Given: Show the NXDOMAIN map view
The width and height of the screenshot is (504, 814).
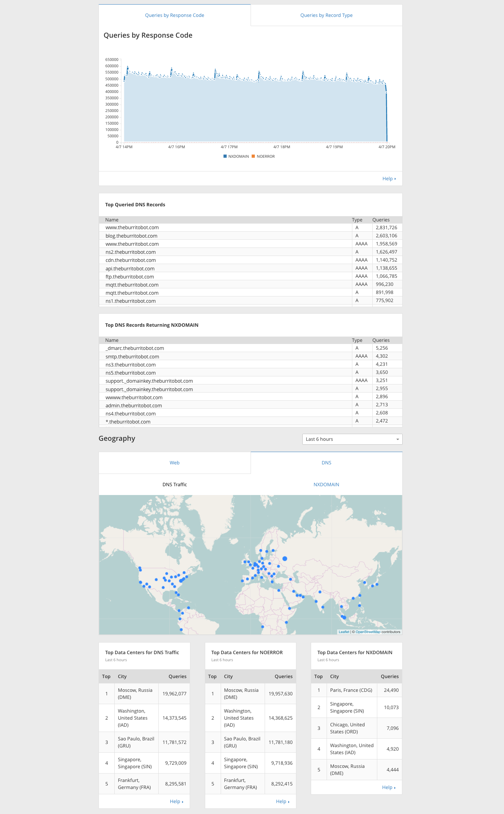Looking at the screenshot, I should [x=326, y=484].
